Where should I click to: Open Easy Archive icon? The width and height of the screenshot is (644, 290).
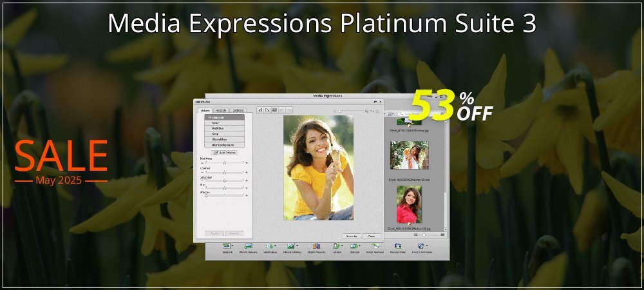pos(375,246)
